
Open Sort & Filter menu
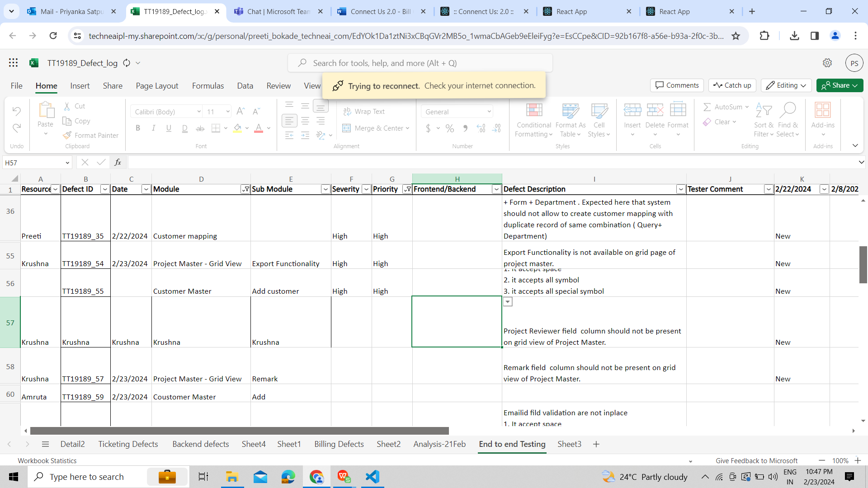[x=764, y=120]
